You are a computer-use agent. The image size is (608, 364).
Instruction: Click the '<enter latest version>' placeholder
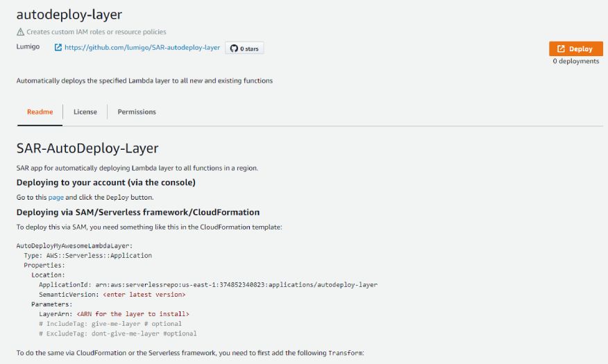tap(144, 295)
